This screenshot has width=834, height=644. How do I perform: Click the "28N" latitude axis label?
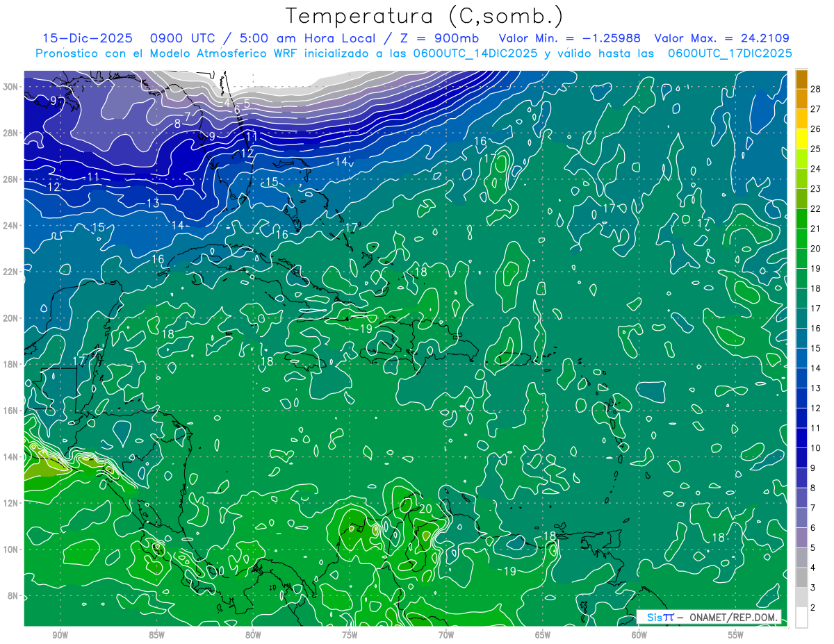click(11, 133)
